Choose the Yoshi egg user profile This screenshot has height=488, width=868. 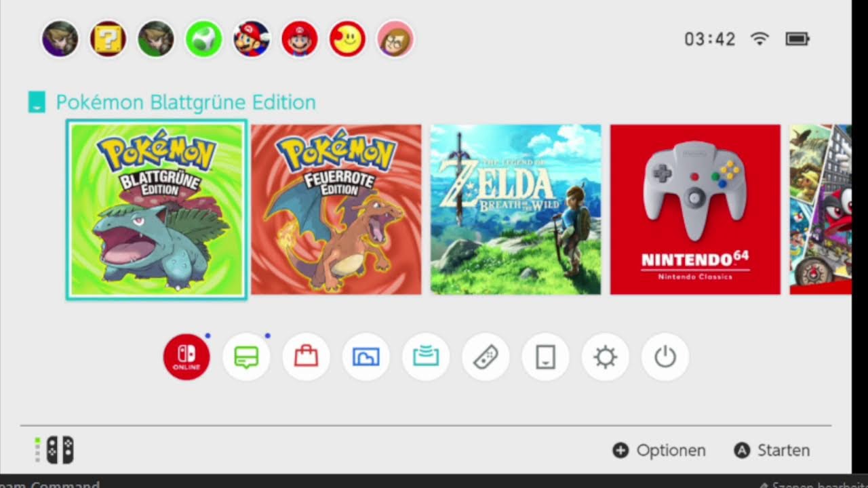pos(203,39)
